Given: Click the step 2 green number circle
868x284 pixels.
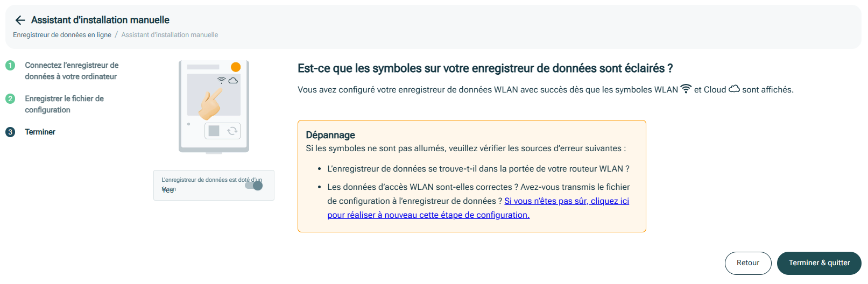Looking at the screenshot, I should click(10, 98).
